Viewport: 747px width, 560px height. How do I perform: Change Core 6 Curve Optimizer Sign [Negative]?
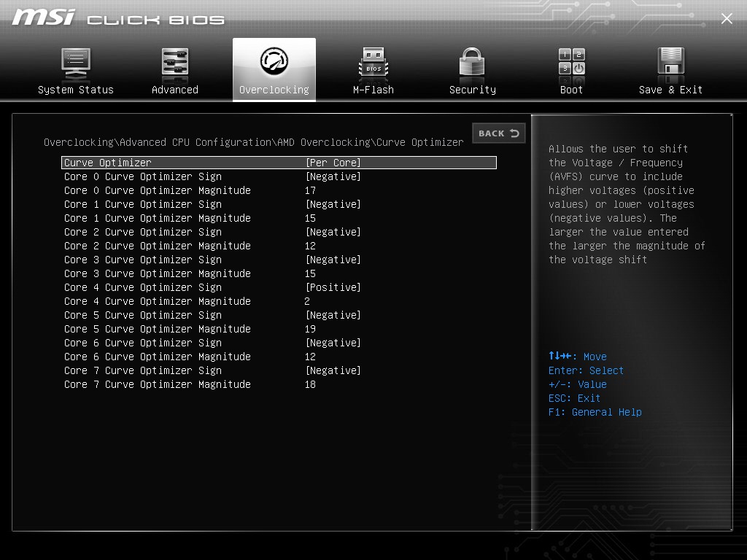point(333,343)
